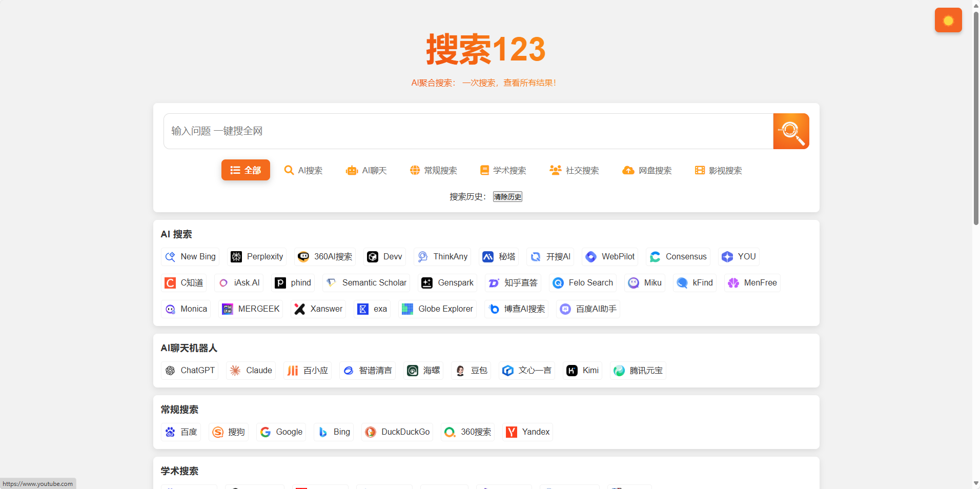Image resolution: width=980 pixels, height=489 pixels.
Task: Click the kFind icon
Action: (682, 283)
